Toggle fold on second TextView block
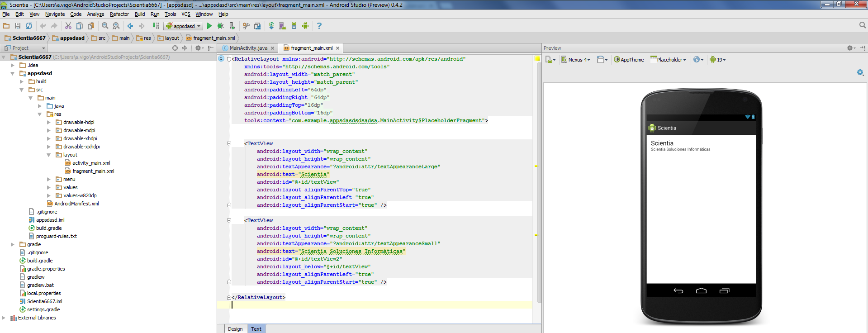868x333 pixels. [x=229, y=220]
